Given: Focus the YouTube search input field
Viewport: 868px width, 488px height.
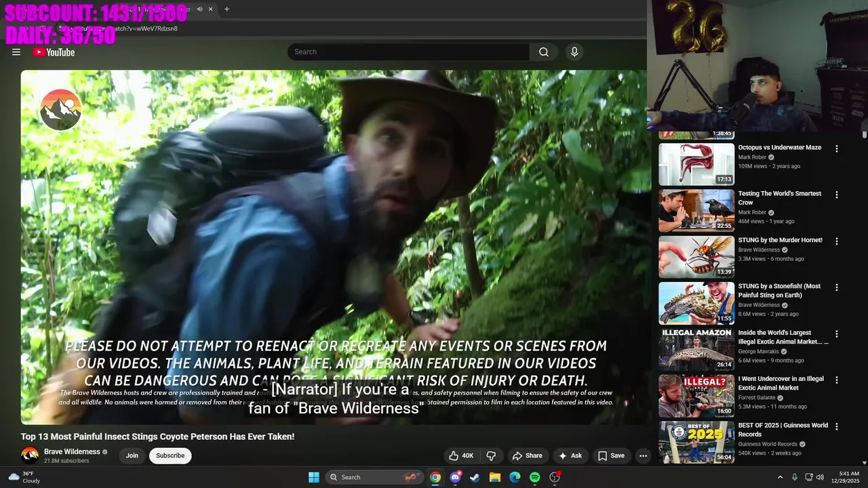Looking at the screenshot, I should coord(408,52).
